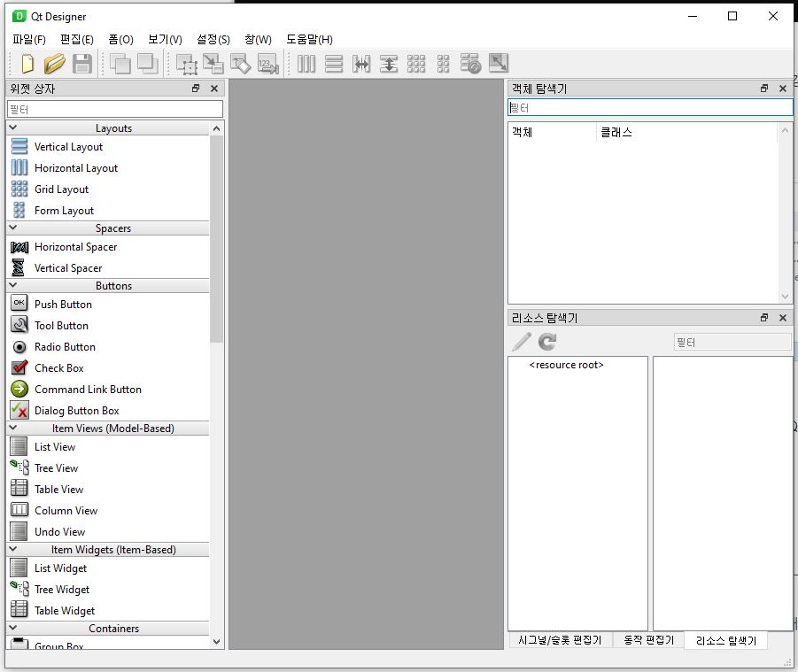Select the Edit Signals/Slots mode icon

click(213, 64)
